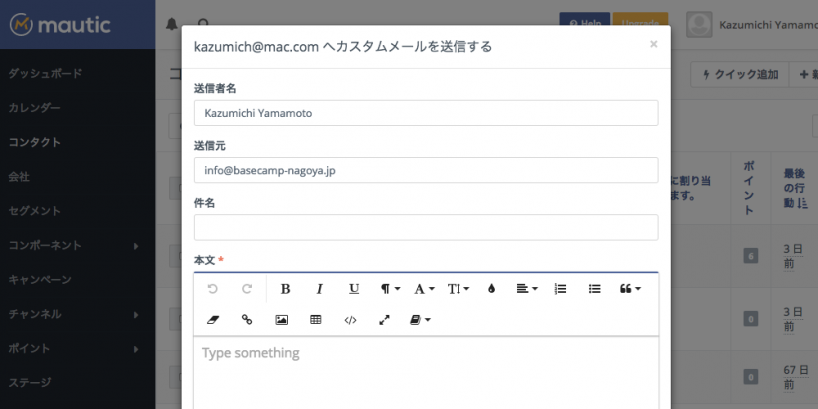
Task: Insert a table into the body
Action: tap(316, 320)
